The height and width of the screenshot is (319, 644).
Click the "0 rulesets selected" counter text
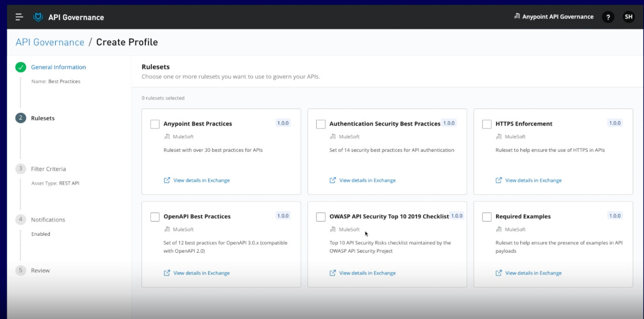[163, 98]
